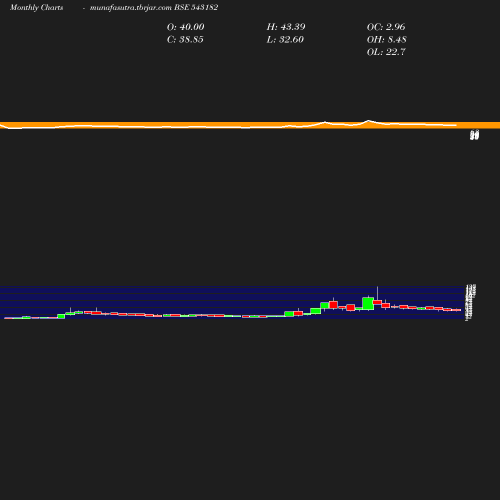Click the red candle with longest upper wick
Screen dimensions: 500x500
[x=377, y=302]
